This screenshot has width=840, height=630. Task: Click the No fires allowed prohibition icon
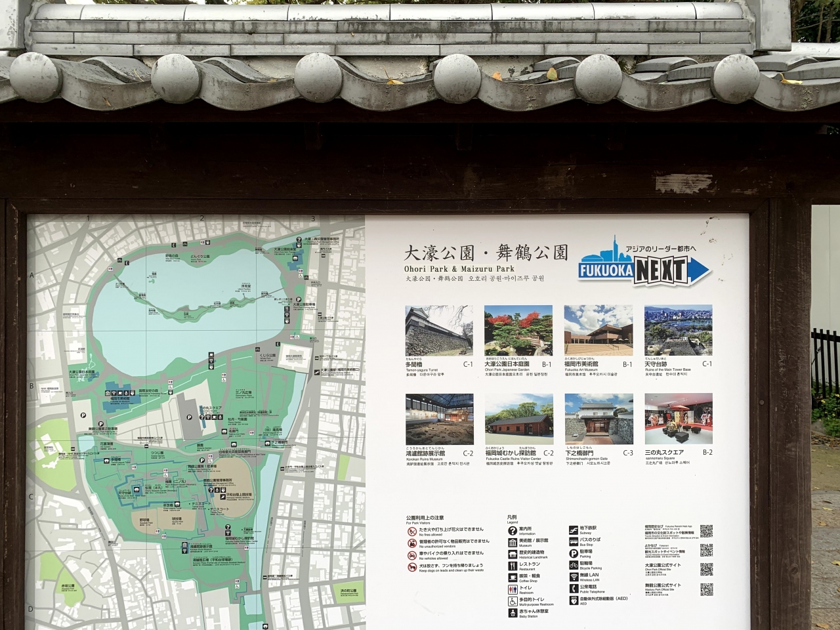coord(412,532)
